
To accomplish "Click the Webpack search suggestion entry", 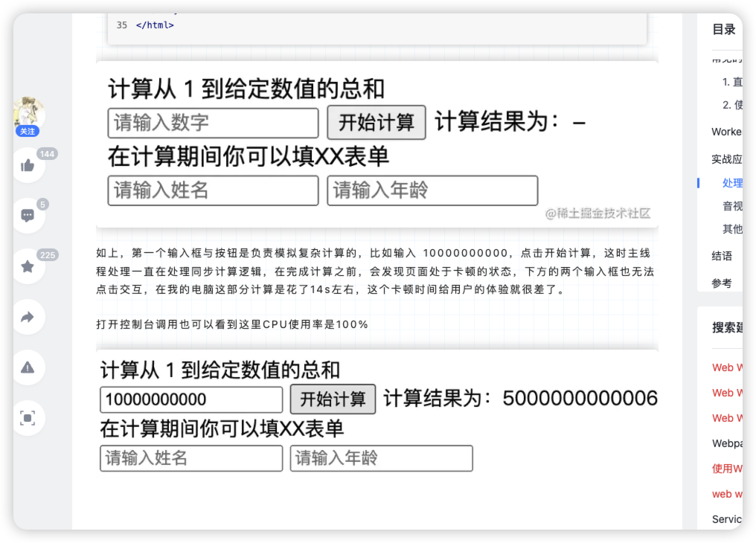I will pyautogui.click(x=728, y=443).
